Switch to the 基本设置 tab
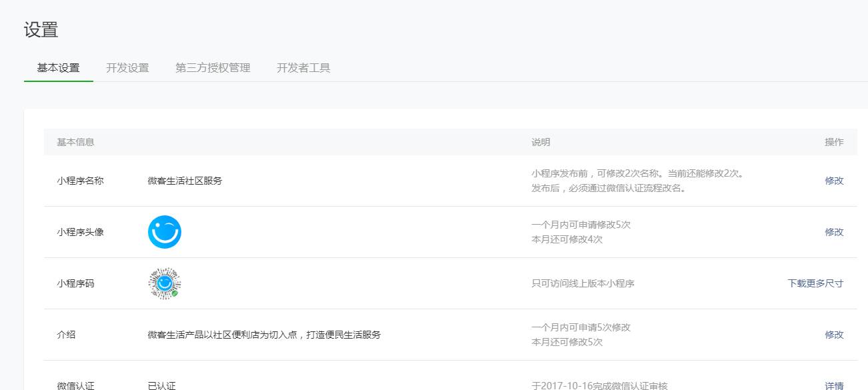868x390 pixels. coord(58,68)
